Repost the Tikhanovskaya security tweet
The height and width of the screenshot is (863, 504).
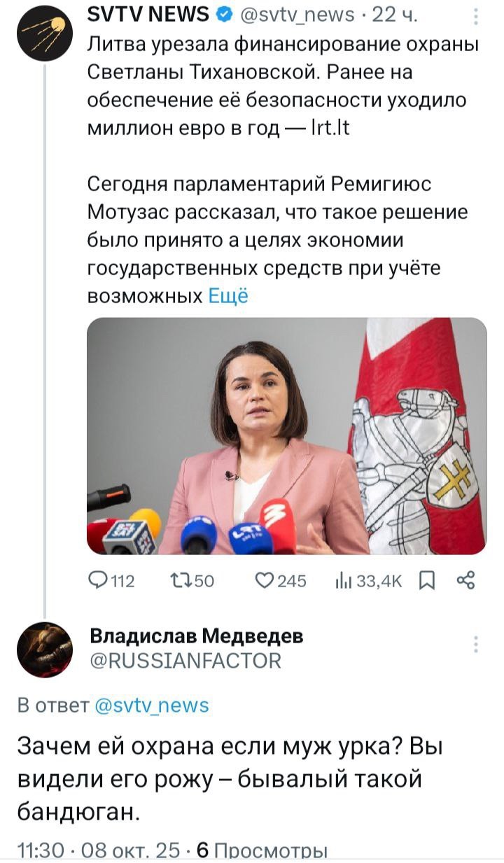pos(192,580)
